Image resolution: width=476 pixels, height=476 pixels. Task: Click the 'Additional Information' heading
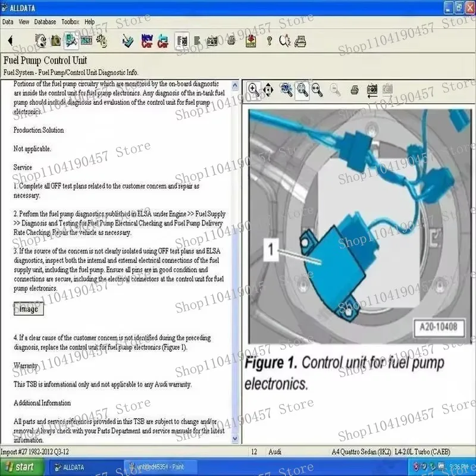(42, 403)
